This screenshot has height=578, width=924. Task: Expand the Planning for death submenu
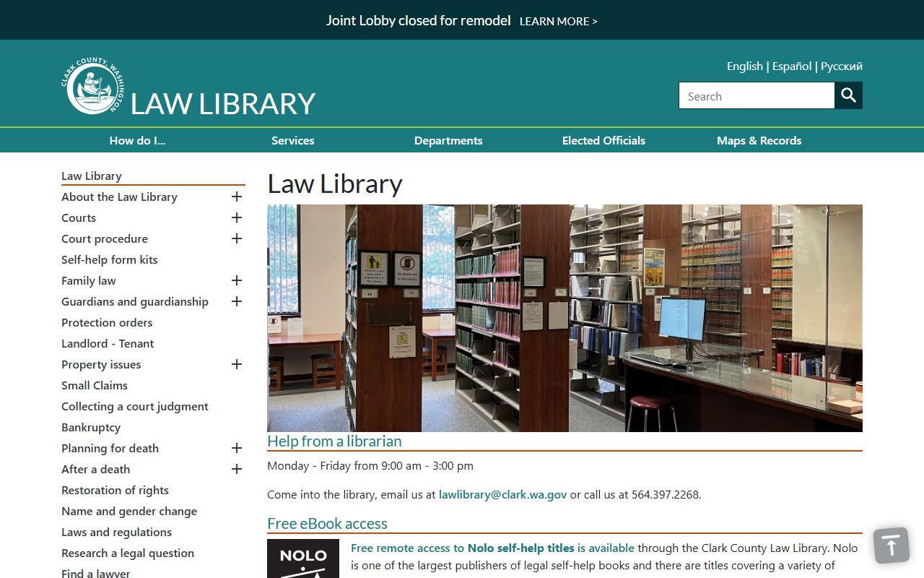(x=236, y=448)
